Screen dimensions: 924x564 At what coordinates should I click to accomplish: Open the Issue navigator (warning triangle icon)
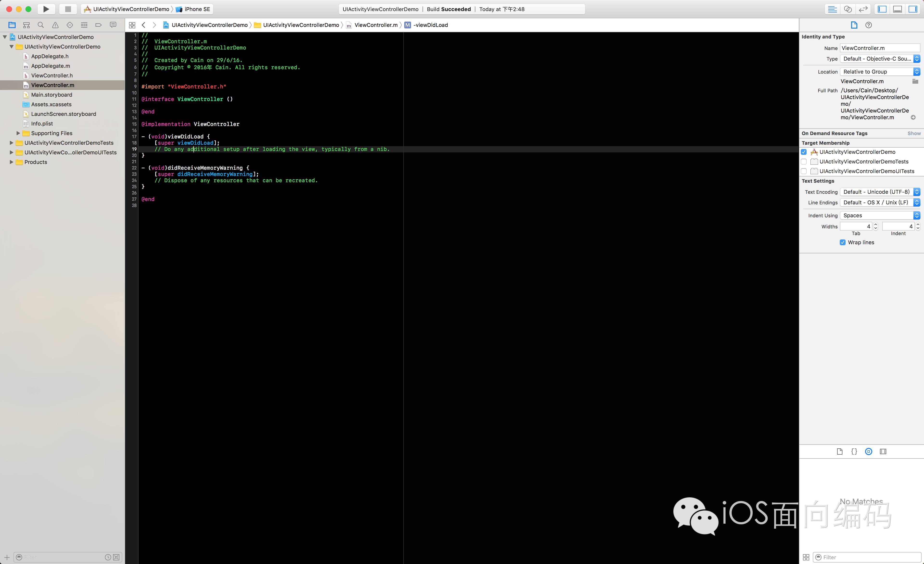[55, 25]
